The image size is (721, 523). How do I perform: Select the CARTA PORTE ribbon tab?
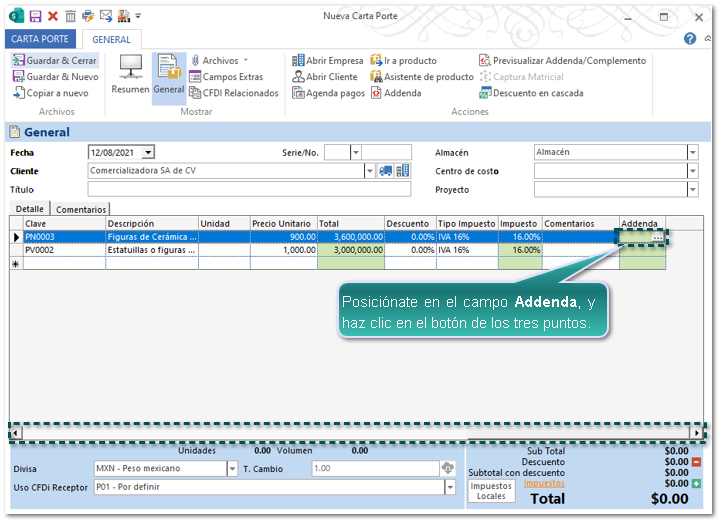coord(39,39)
